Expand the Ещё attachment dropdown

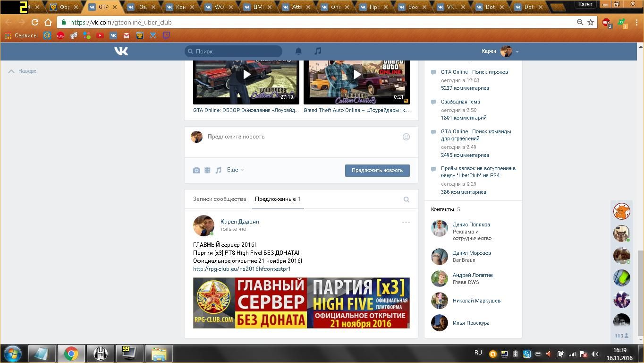tap(235, 170)
